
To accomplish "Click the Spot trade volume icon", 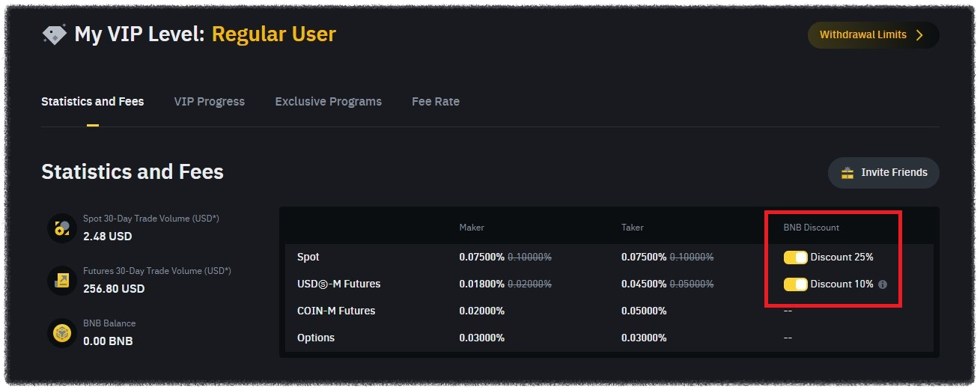I will (62, 228).
